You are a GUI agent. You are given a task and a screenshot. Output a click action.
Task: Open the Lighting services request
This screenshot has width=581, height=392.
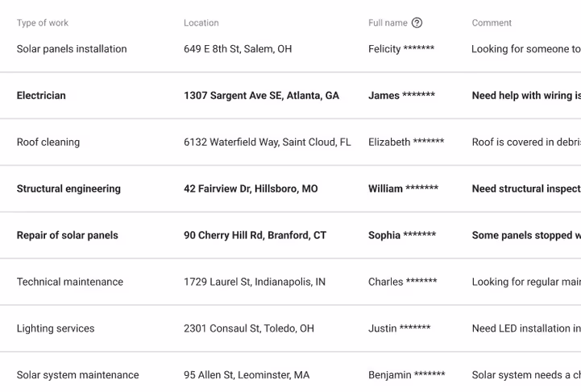(x=56, y=329)
